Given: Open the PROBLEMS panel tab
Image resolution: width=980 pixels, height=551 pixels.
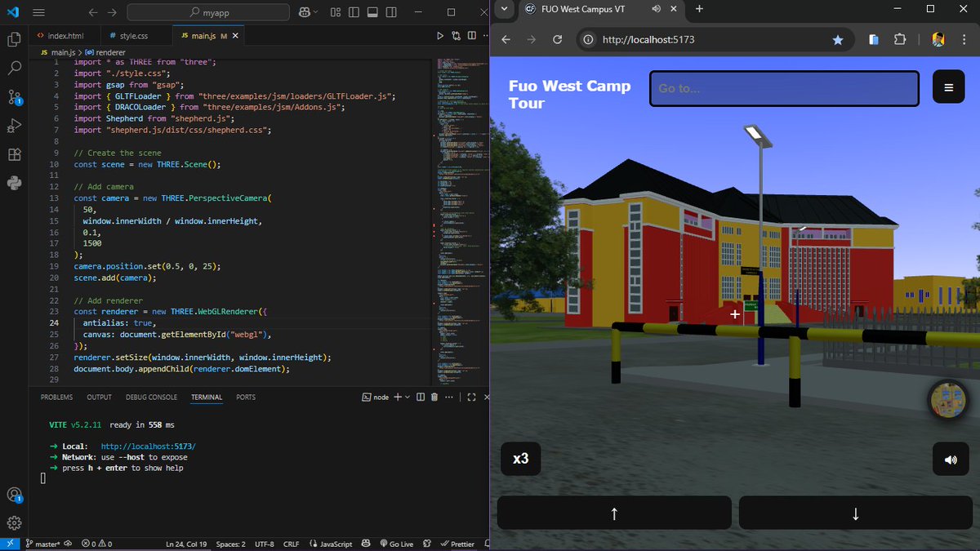Looking at the screenshot, I should pyautogui.click(x=56, y=397).
